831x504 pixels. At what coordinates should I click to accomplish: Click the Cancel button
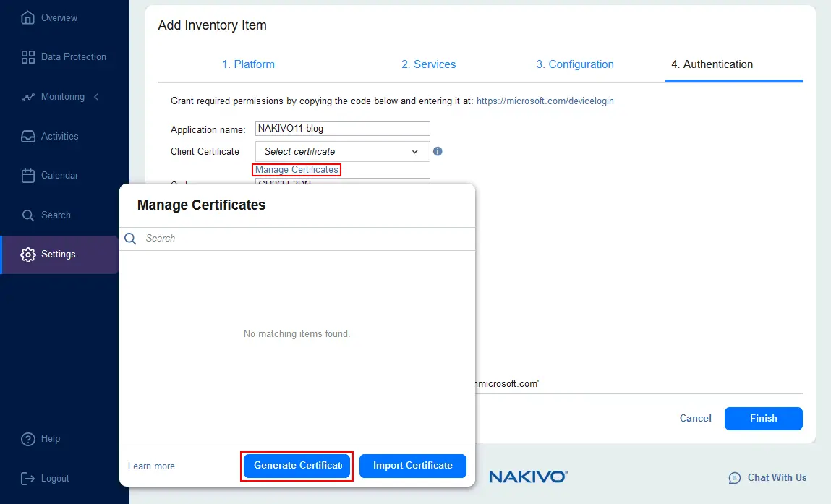coord(695,419)
